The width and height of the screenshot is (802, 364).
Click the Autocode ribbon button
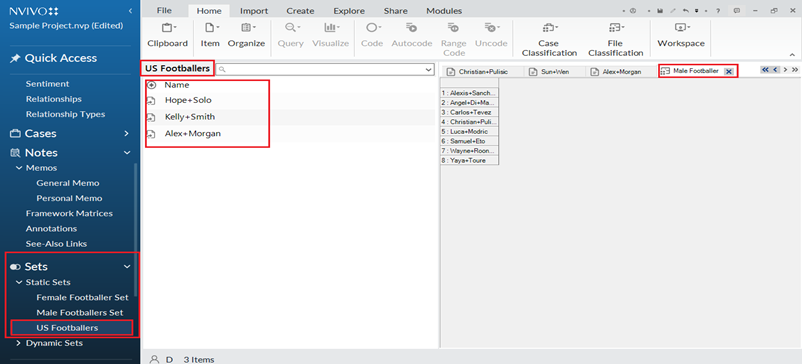coord(412,36)
